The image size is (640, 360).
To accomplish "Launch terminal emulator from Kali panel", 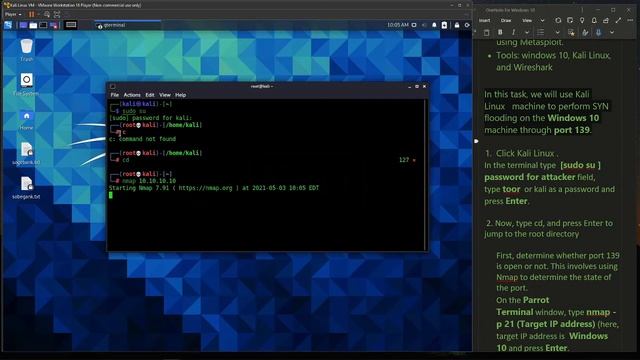I will pyautogui.click(x=43, y=25).
